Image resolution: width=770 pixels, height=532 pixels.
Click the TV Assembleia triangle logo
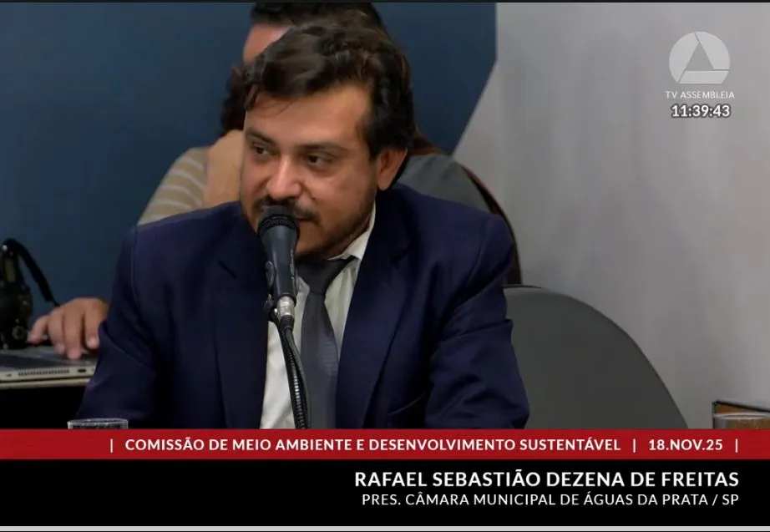[699, 58]
